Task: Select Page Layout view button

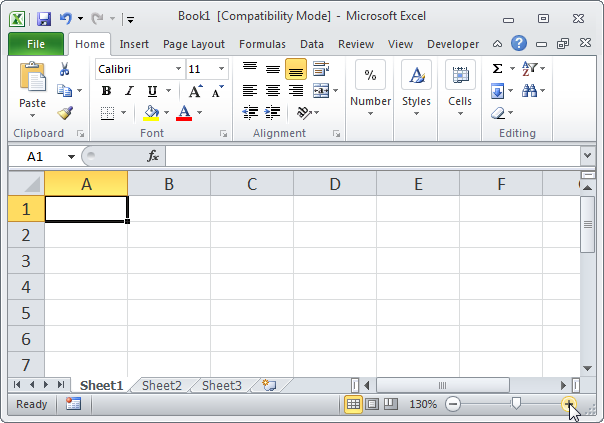Action: coord(372,404)
